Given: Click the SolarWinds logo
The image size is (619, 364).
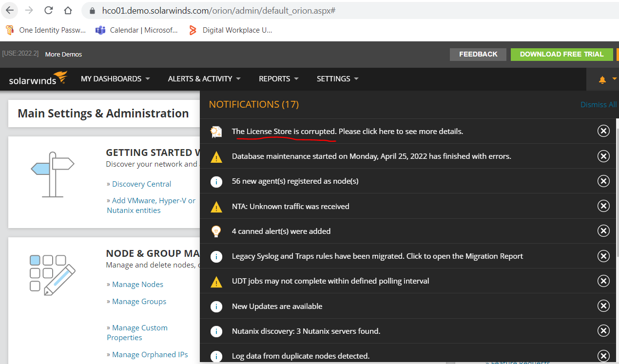Looking at the screenshot, I should [x=38, y=78].
